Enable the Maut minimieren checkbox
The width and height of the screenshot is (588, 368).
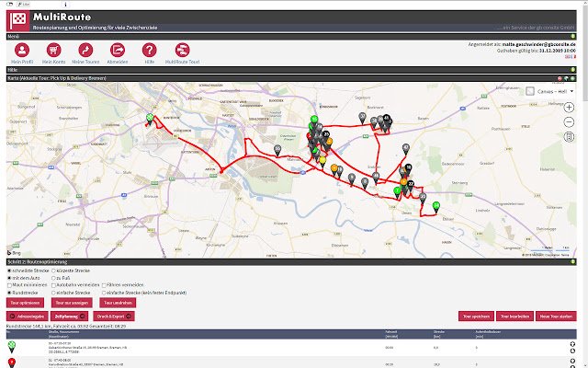[x=9, y=285]
